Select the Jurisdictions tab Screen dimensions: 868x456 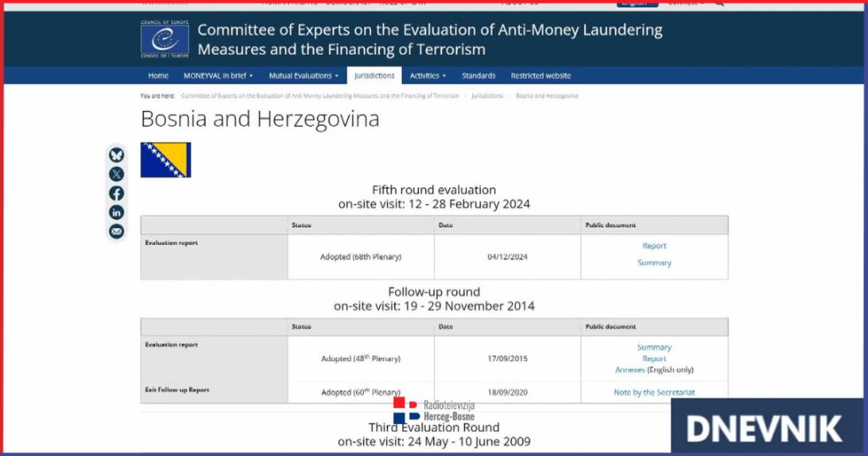[x=374, y=76]
